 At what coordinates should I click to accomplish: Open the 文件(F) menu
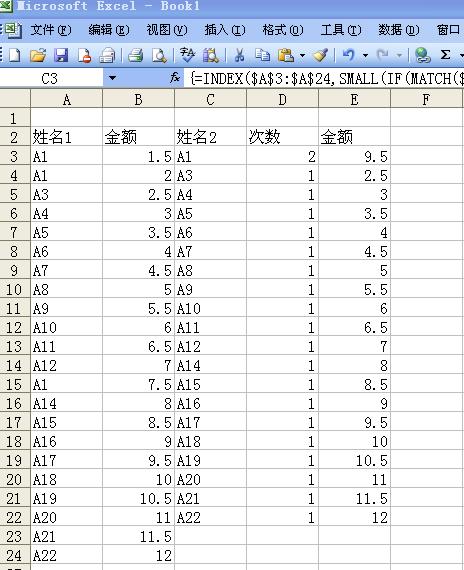[x=51, y=30]
